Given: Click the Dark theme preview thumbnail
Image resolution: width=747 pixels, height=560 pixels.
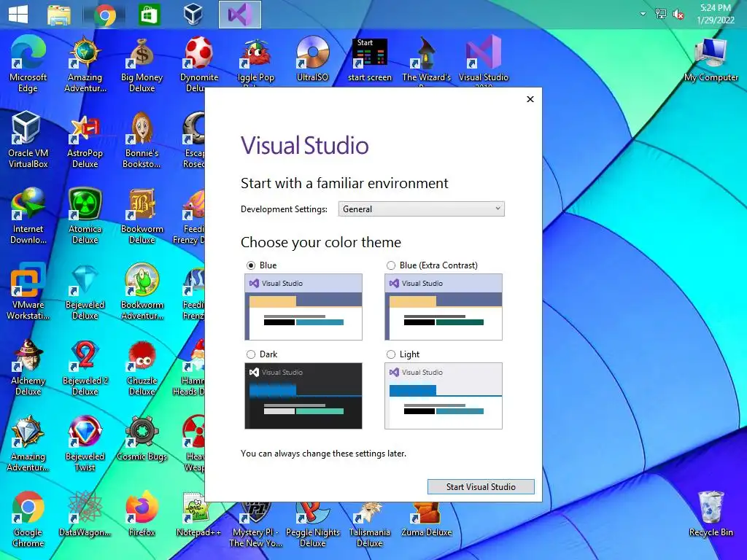Looking at the screenshot, I should point(303,396).
